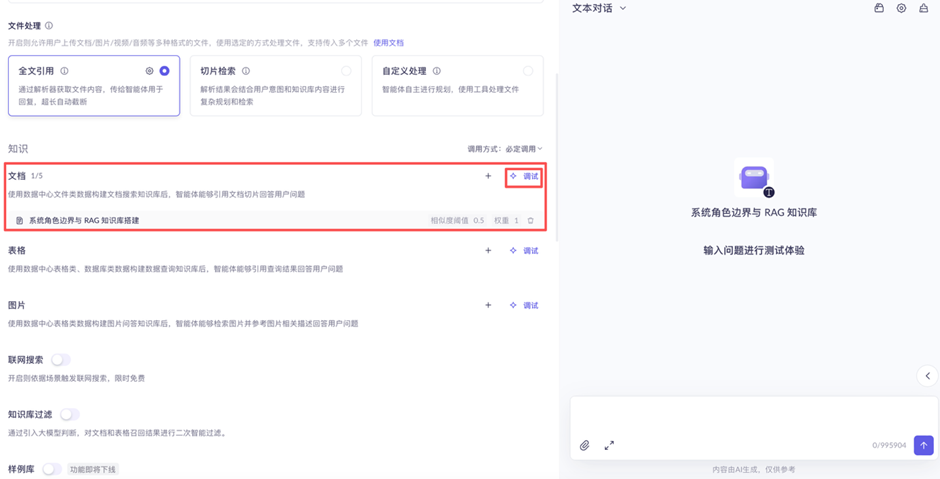This screenshot has height=479, width=940.
Task: Open the 使用文档 link
Action: click(388, 43)
